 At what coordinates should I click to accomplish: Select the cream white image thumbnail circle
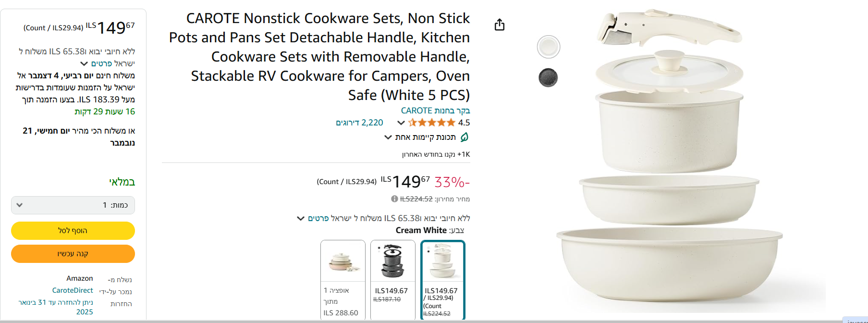coord(549,47)
